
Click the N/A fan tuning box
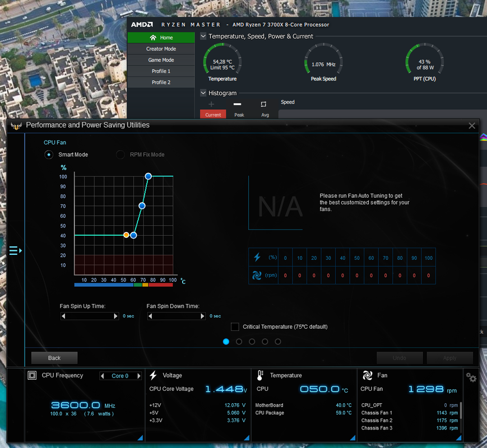click(x=276, y=203)
